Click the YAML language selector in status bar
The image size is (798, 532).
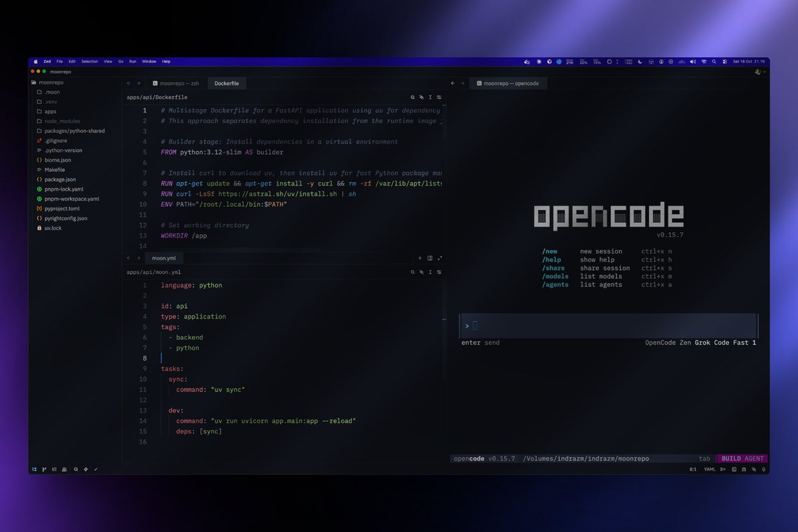point(710,469)
